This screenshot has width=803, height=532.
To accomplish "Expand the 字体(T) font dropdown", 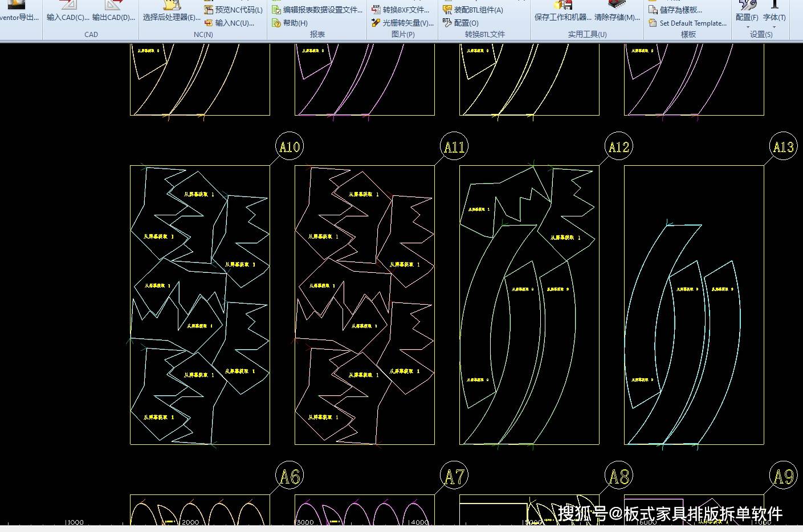I will click(x=774, y=27).
